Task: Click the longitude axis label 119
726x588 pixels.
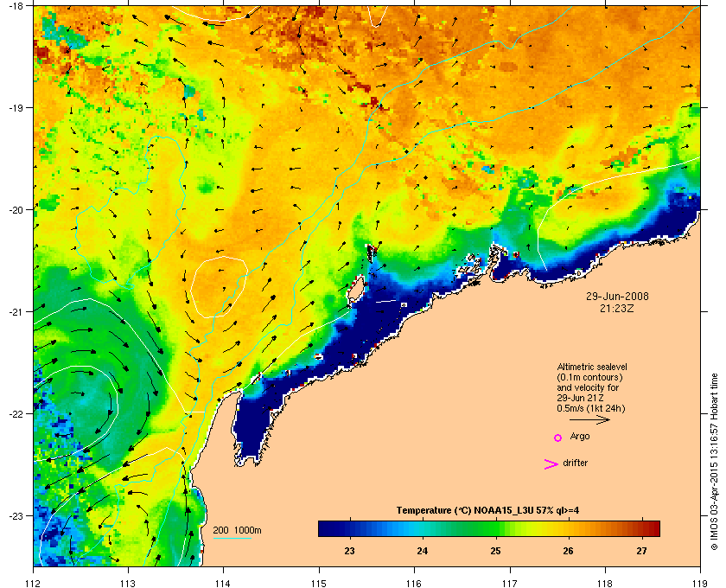Action: [700, 584]
